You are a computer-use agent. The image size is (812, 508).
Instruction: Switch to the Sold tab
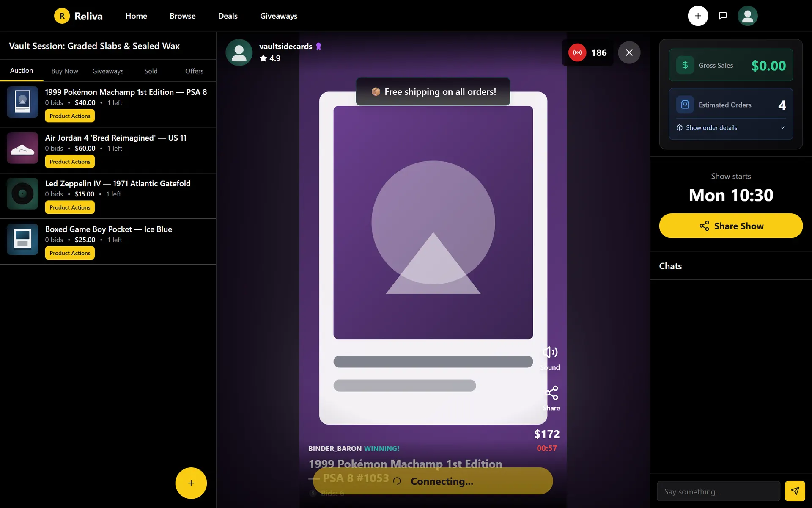[151, 71]
